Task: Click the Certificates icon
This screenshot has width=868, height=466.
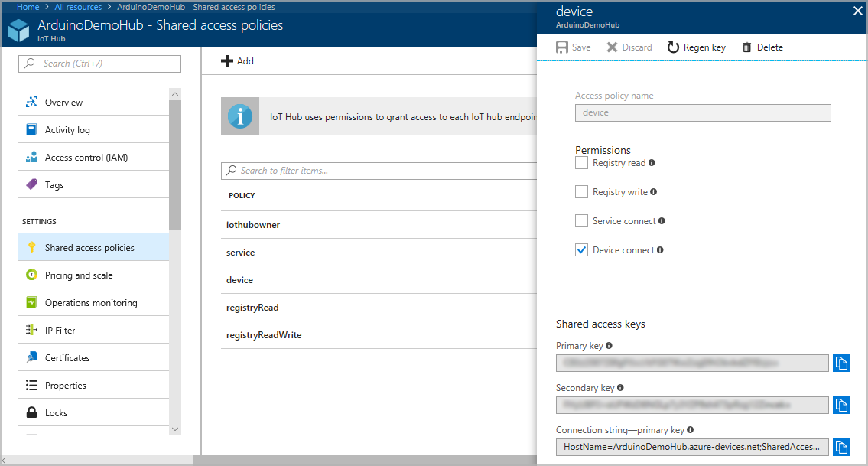Action: tap(31, 357)
